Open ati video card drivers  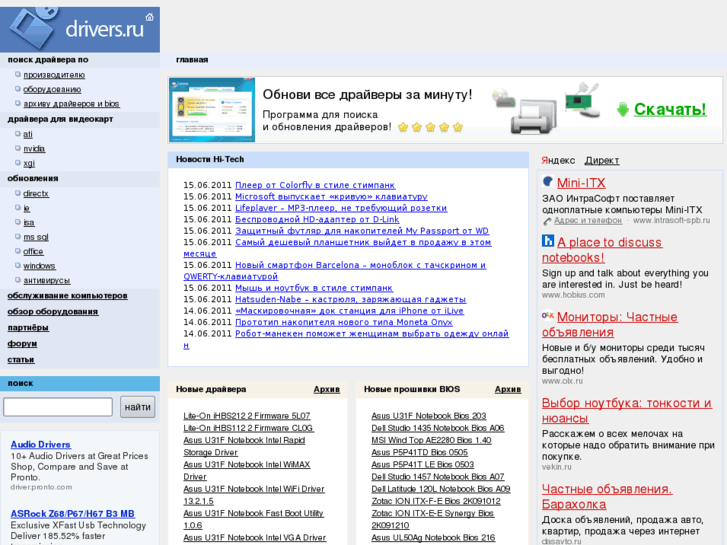[28, 134]
